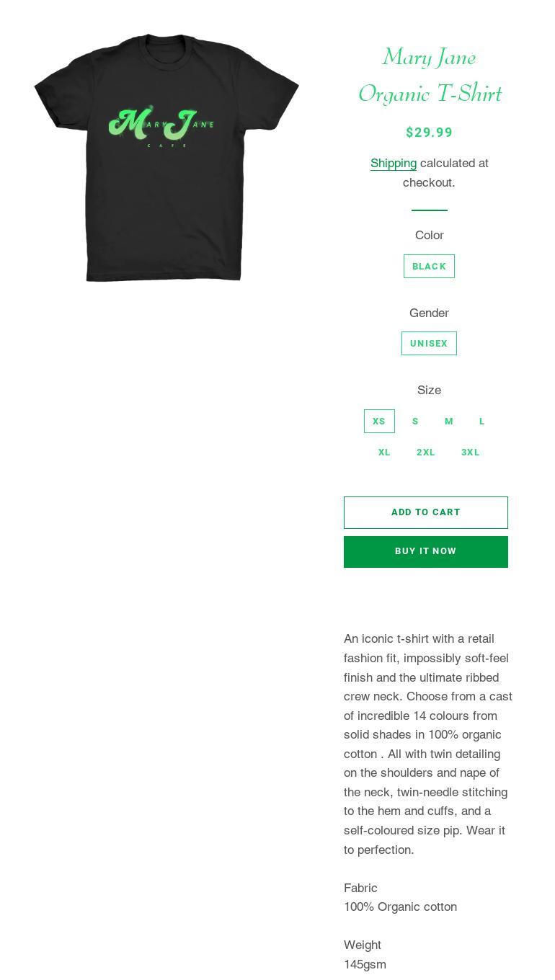Click the 100% Organic cotton fabric text
This screenshot has width=555, height=980.
point(401,907)
